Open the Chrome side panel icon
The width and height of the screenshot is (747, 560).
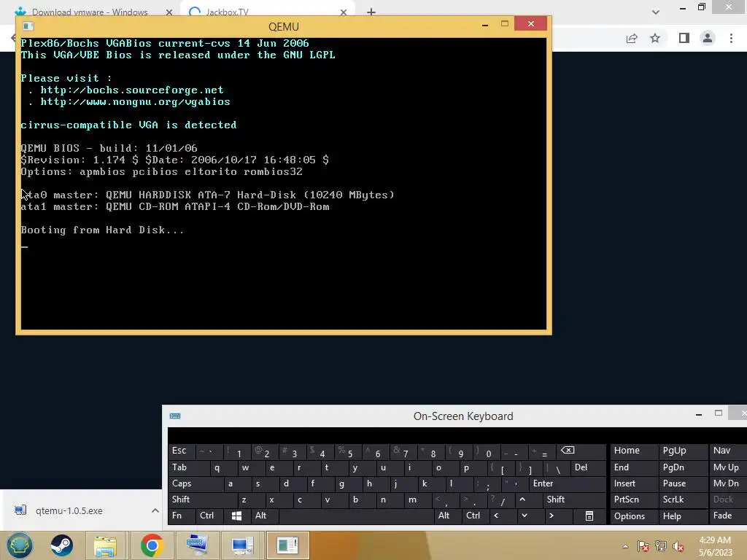click(x=684, y=38)
